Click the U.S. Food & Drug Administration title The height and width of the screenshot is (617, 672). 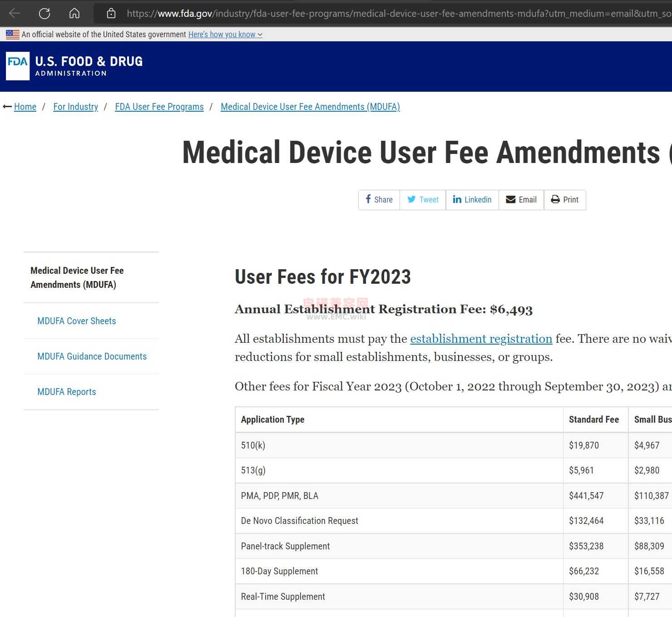point(89,66)
